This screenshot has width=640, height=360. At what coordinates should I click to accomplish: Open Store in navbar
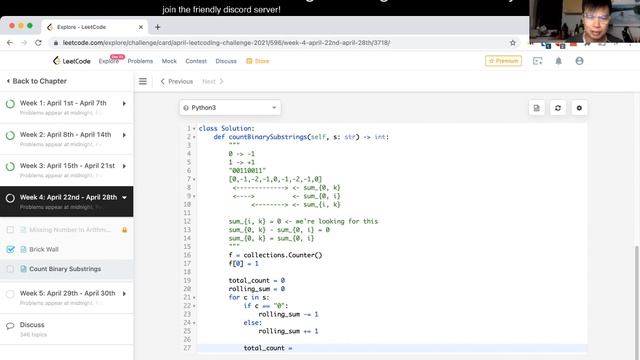point(258,61)
